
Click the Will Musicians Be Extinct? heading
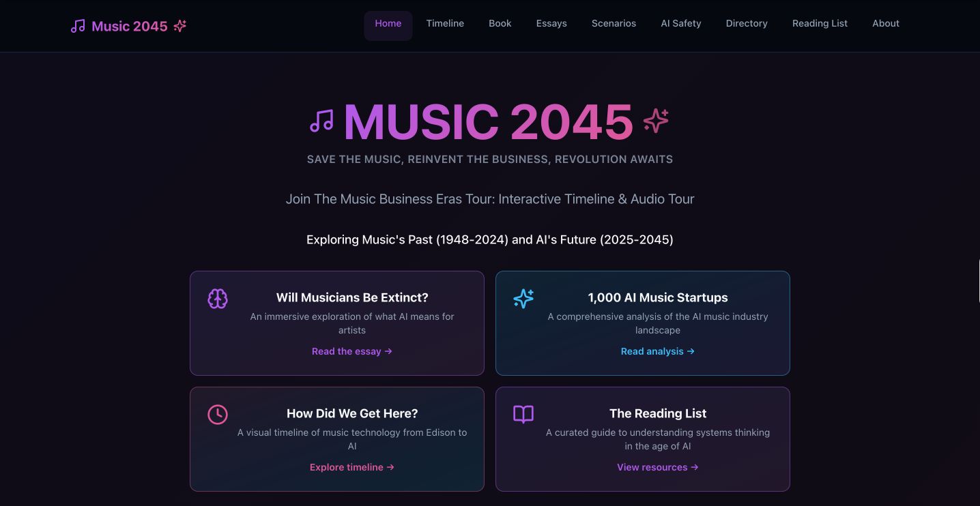coord(352,297)
